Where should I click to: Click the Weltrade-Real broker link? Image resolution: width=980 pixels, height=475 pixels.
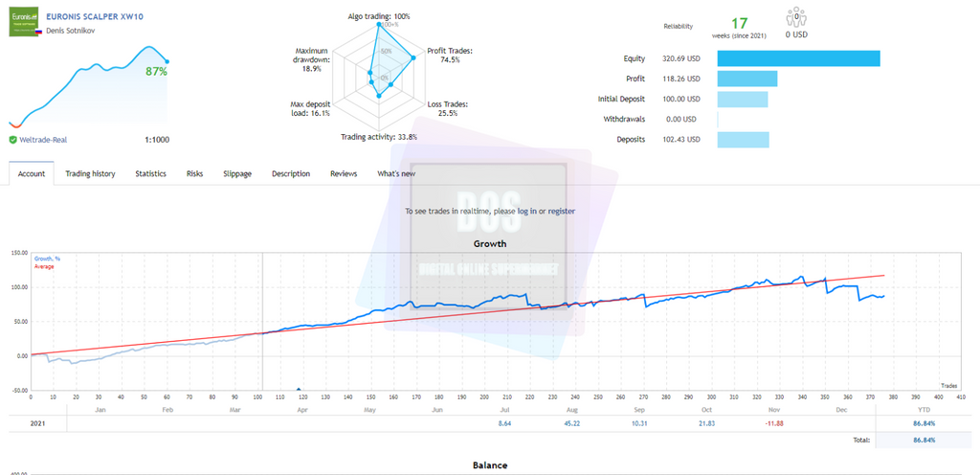pos(42,140)
